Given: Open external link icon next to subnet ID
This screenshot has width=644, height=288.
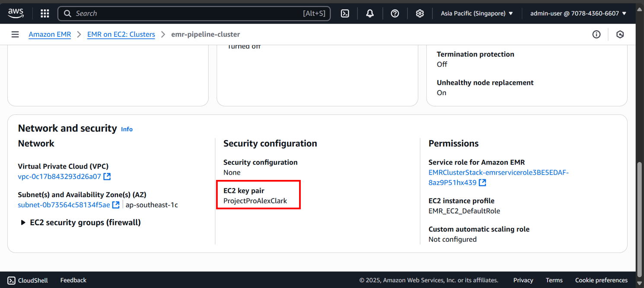Looking at the screenshot, I should [x=116, y=205].
